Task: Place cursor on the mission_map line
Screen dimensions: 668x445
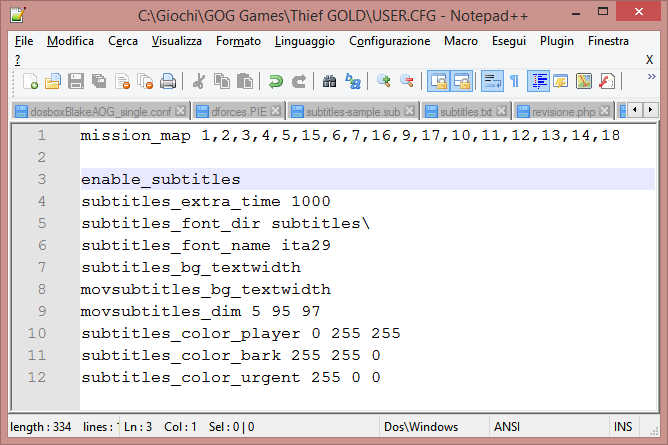Action: tap(350, 136)
